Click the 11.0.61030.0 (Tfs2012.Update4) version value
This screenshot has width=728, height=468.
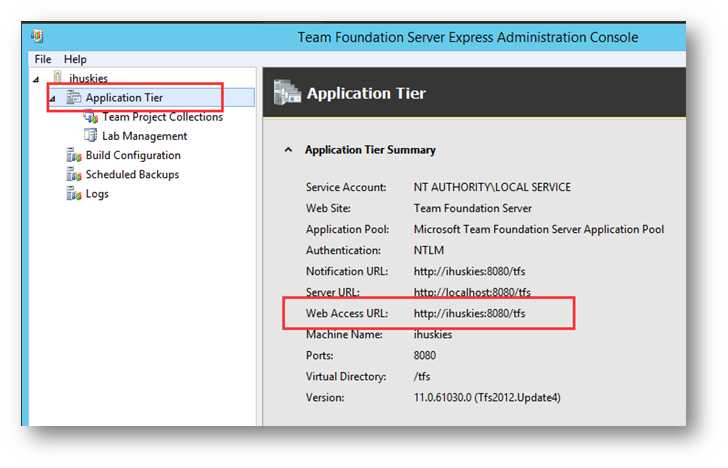tap(487, 397)
